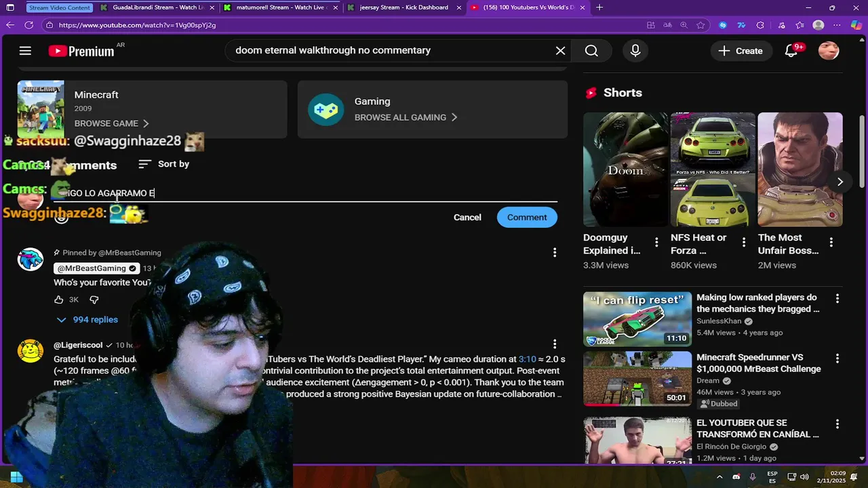Switch to matumorell Stream tab
Screen dimensions: 868x488
coord(281,7)
